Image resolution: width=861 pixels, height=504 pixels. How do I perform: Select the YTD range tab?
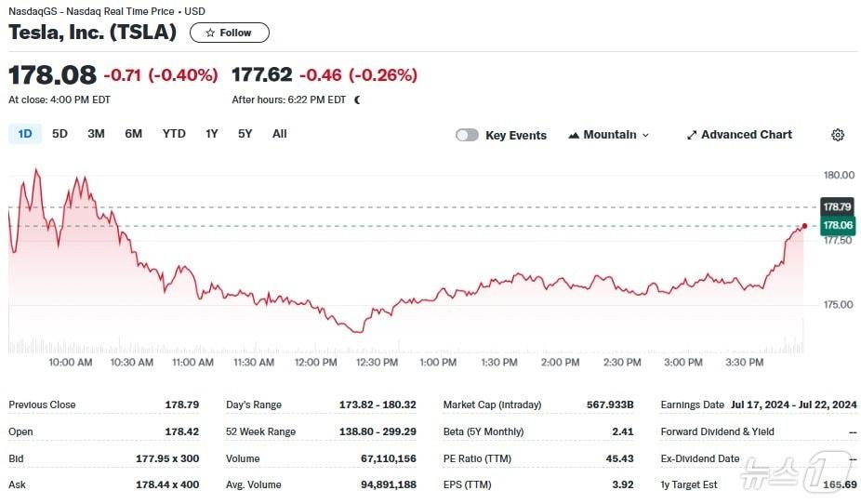(174, 134)
